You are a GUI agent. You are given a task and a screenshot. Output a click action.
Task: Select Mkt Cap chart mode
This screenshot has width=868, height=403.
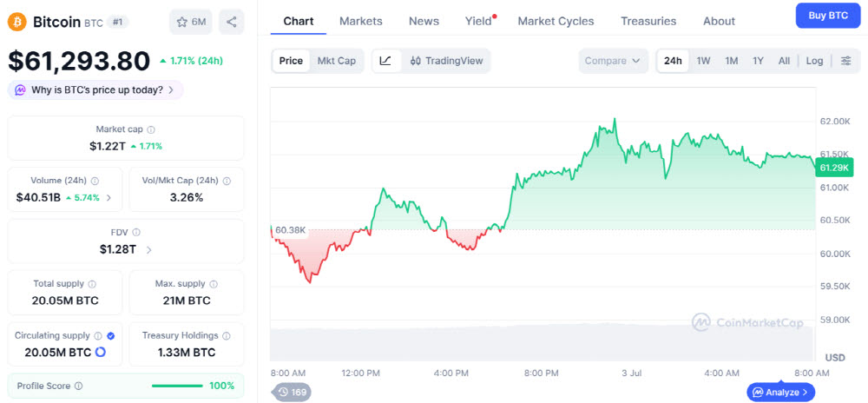tap(337, 61)
